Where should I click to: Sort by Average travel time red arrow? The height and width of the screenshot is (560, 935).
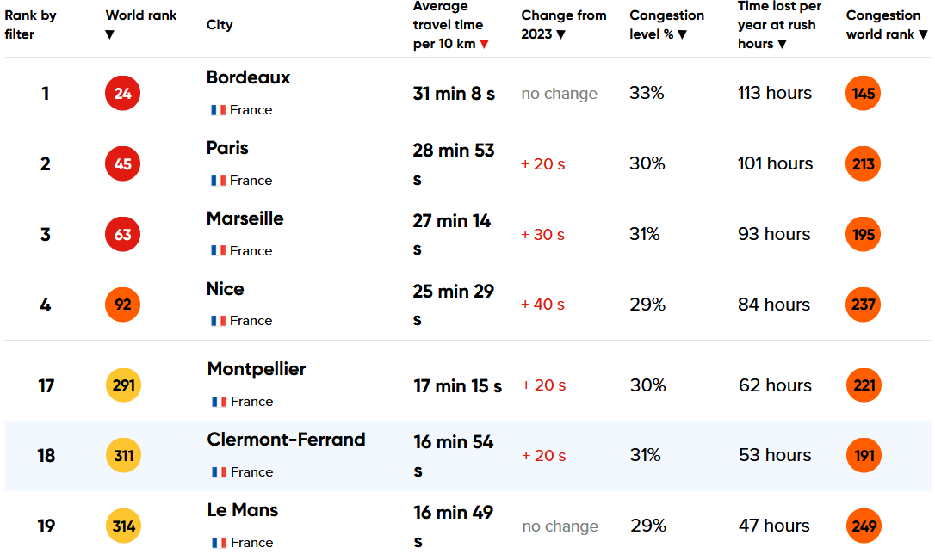[x=485, y=45]
